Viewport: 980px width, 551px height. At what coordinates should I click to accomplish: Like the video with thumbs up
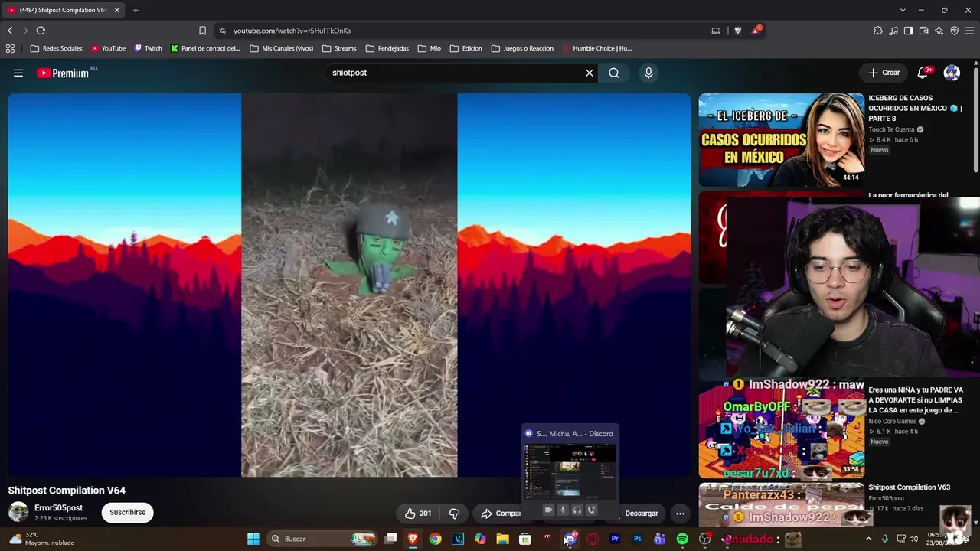pyautogui.click(x=418, y=514)
